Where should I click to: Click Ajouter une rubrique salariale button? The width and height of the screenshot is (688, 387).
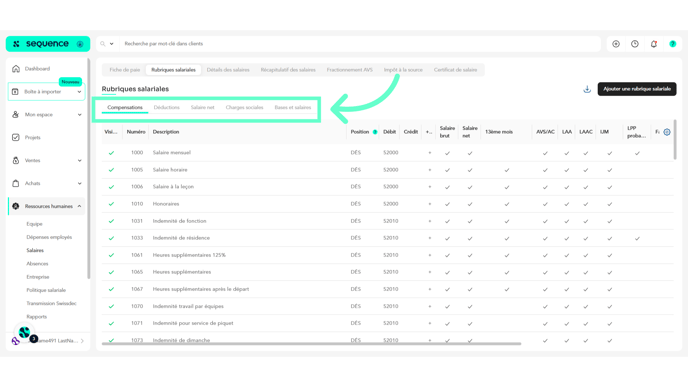[637, 89]
